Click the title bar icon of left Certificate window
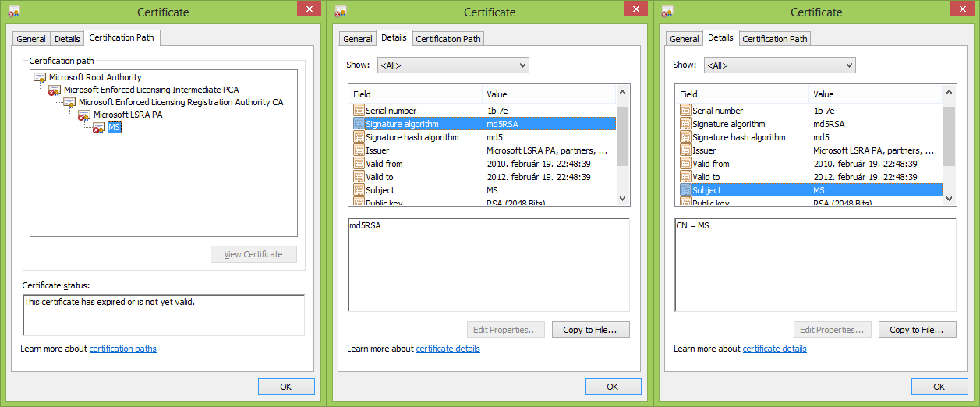The image size is (980, 407). pos(13,12)
